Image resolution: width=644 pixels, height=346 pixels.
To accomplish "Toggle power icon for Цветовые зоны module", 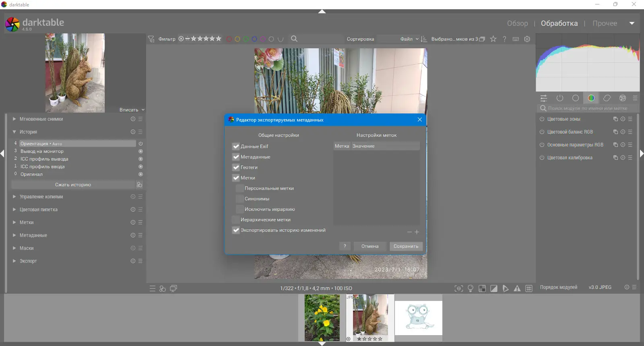I will [542, 119].
